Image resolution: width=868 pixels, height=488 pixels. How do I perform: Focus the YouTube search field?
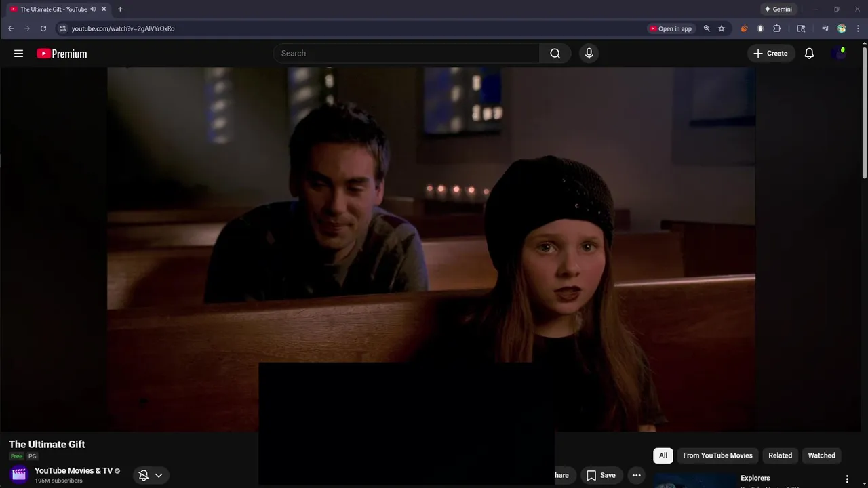click(407, 54)
